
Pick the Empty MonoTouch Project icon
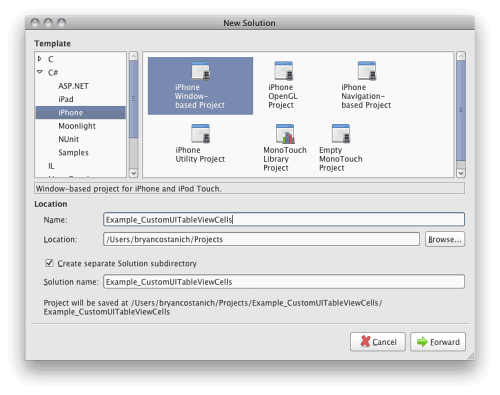[341, 133]
